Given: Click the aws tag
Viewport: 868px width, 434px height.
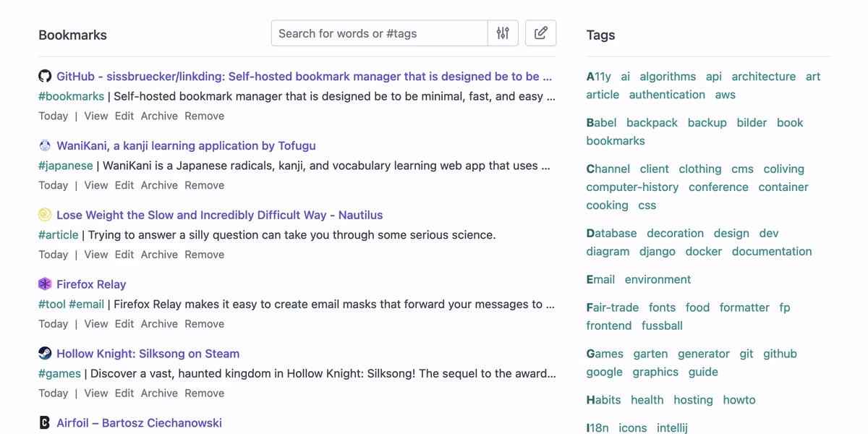Looking at the screenshot, I should (725, 95).
